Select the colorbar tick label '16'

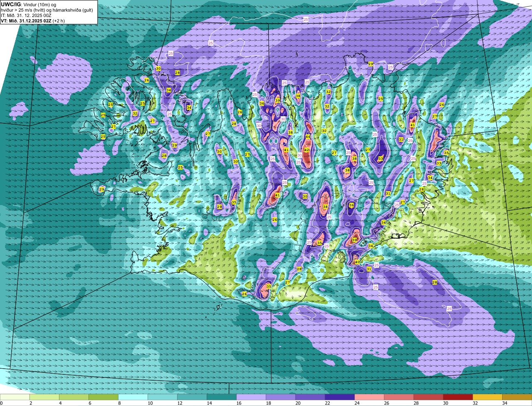(239, 403)
